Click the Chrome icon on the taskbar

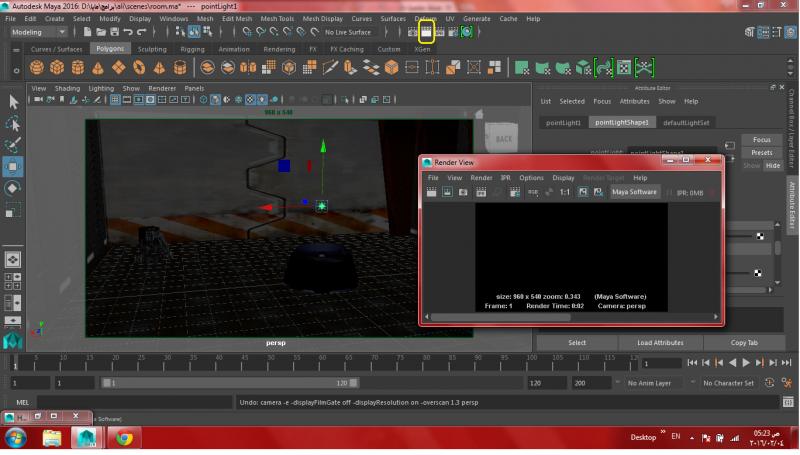(x=124, y=437)
